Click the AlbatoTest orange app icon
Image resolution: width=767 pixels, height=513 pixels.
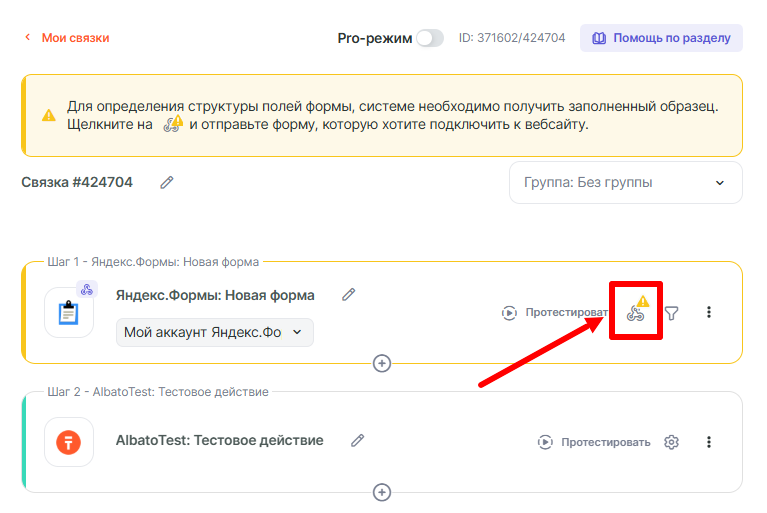point(69,442)
